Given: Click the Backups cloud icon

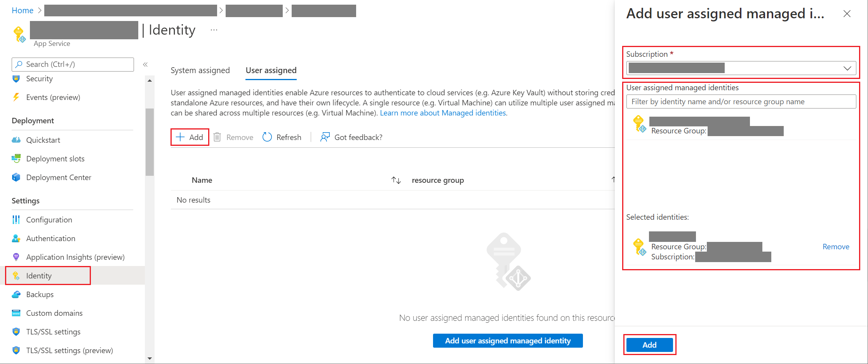Looking at the screenshot, I should (16, 294).
